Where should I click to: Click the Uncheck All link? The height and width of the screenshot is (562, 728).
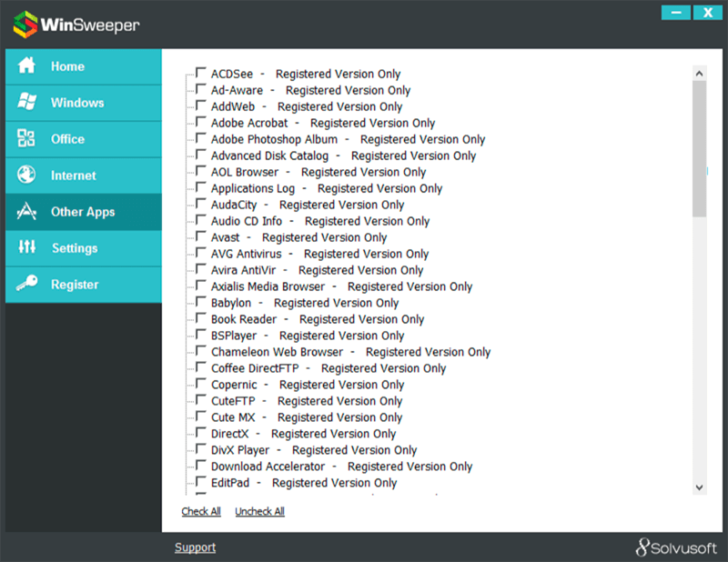click(259, 511)
